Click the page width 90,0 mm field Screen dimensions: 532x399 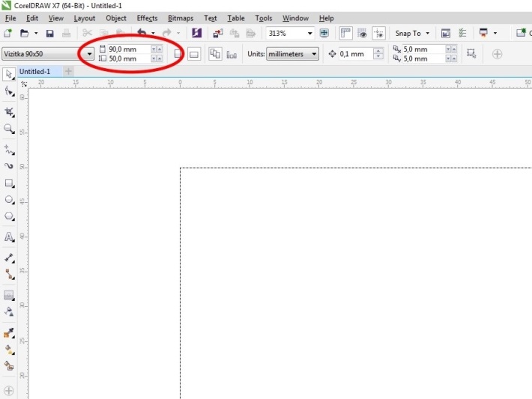(130, 49)
